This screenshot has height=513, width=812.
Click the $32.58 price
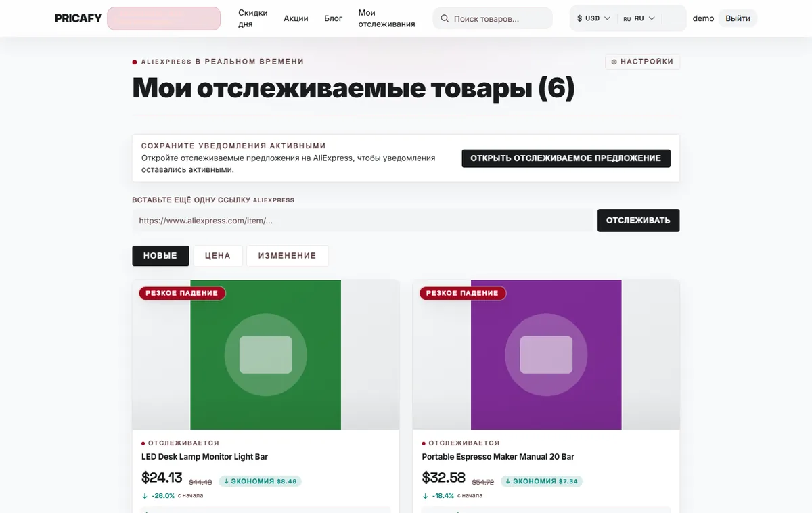pos(444,478)
